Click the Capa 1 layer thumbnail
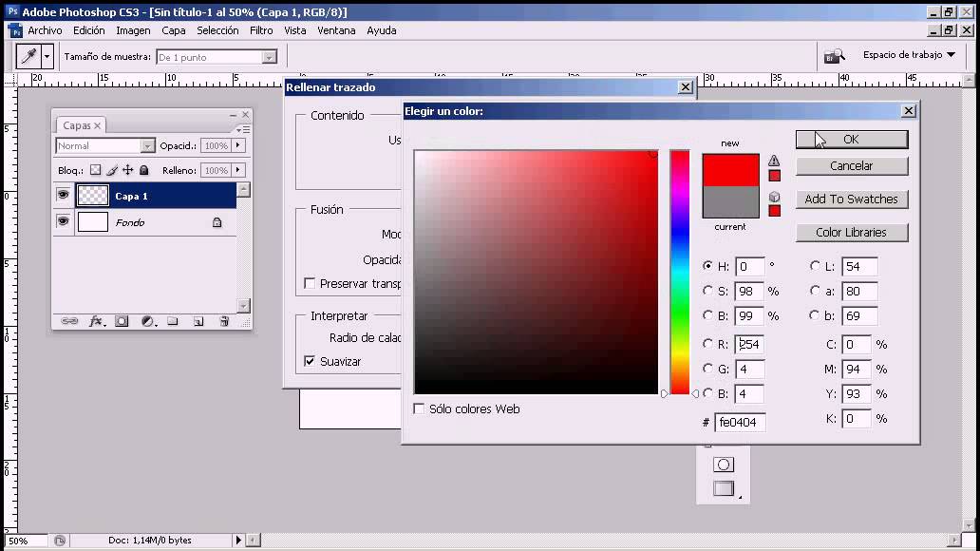Screen dimensions: 980x551 pos(92,196)
